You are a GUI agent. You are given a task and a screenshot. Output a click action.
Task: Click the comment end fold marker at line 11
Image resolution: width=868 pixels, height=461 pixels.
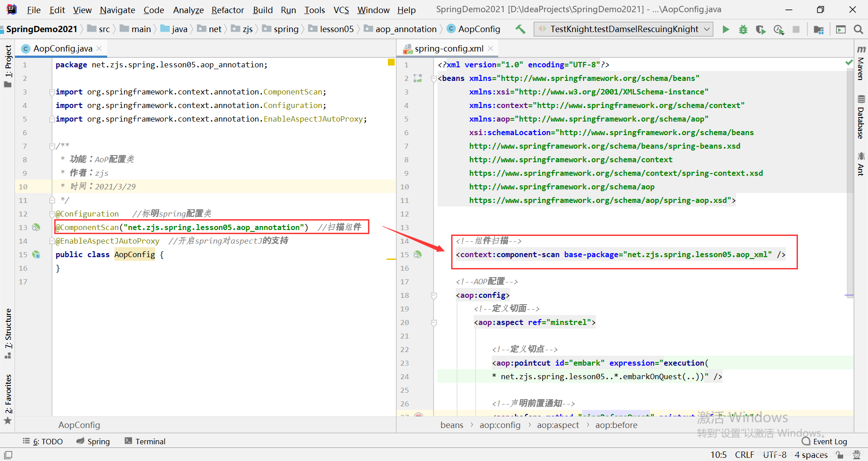pyautogui.click(x=52, y=200)
